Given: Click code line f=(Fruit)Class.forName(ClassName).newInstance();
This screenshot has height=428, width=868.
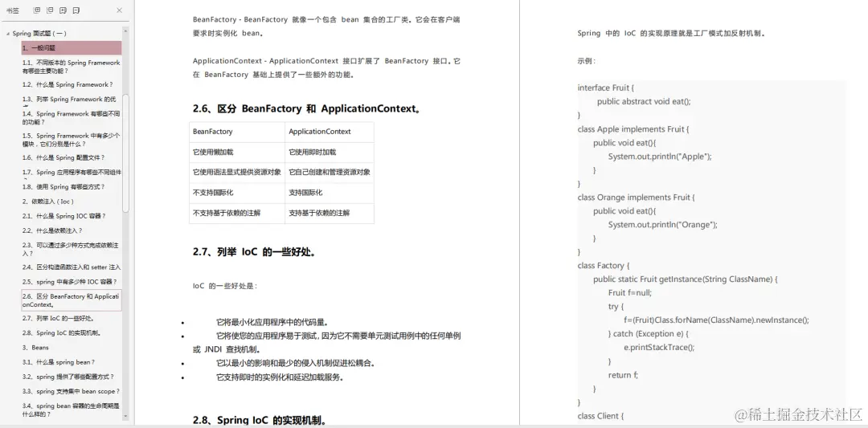Looking at the screenshot, I should click(716, 320).
